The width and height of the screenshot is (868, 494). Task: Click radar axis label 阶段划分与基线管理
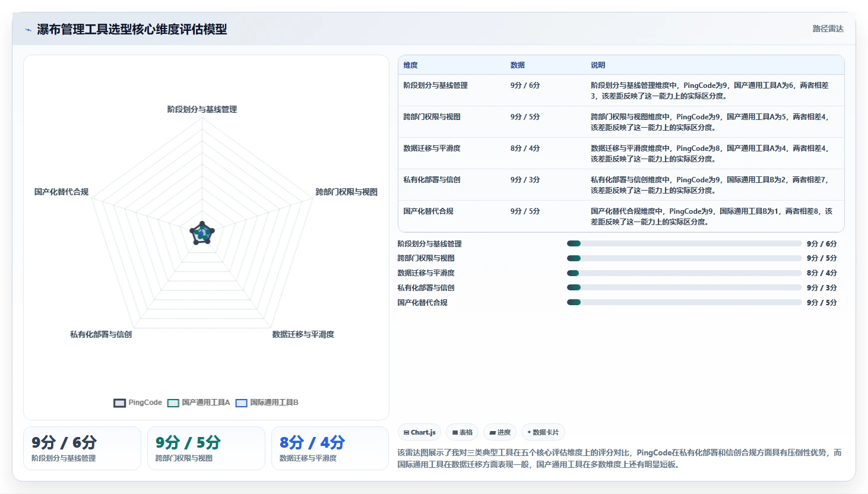click(202, 109)
